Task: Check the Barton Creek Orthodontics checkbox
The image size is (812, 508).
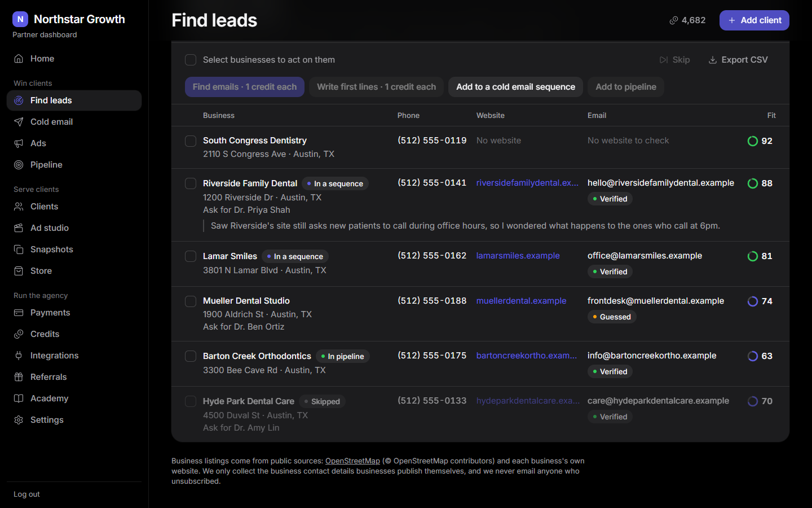Action: click(x=191, y=356)
